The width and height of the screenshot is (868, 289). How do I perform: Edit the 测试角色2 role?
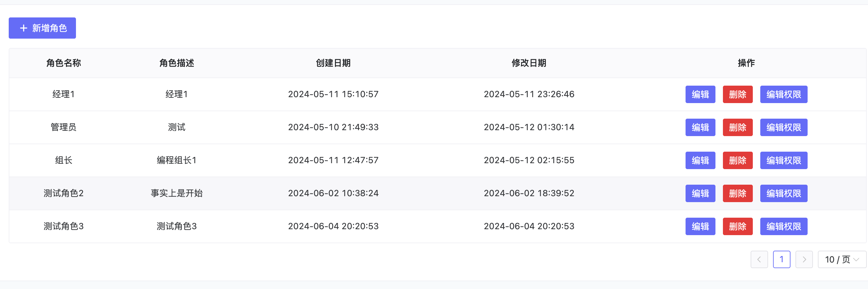tap(700, 194)
